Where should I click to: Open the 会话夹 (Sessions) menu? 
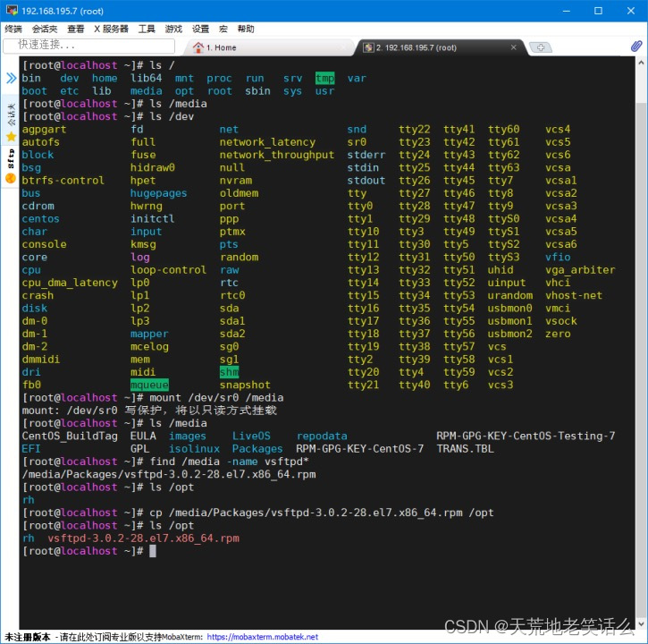click(x=45, y=29)
